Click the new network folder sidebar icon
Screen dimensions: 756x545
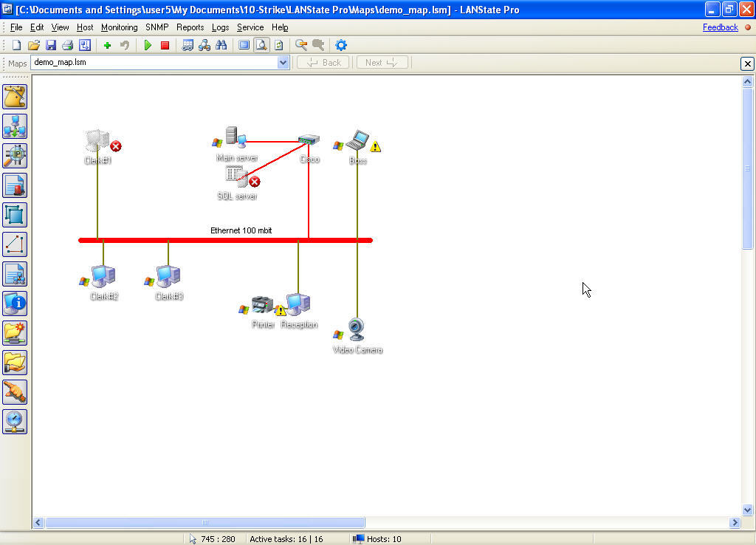coord(15,333)
